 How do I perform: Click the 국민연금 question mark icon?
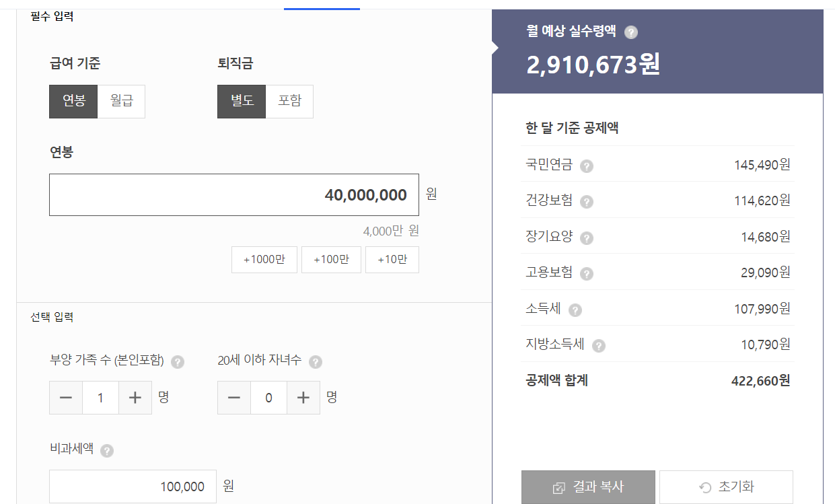(x=585, y=166)
